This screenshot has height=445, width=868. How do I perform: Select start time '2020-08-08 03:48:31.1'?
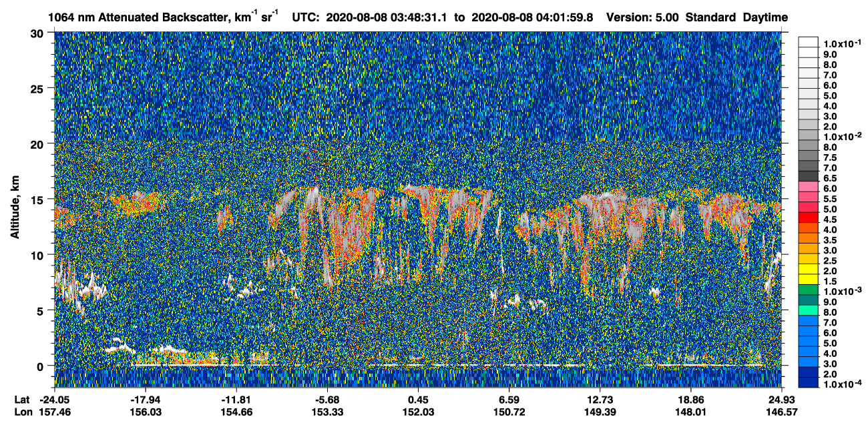point(386,17)
